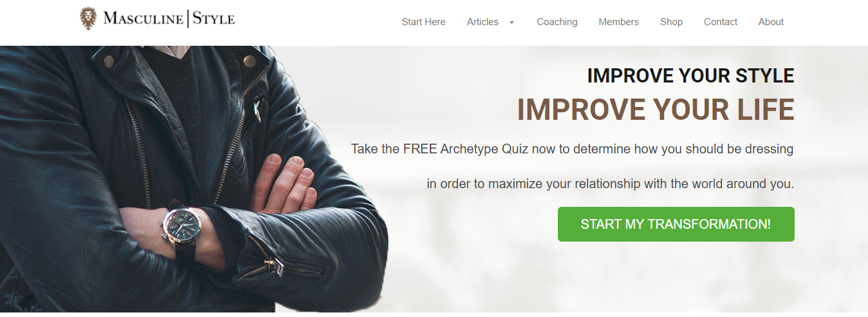The width and height of the screenshot is (868, 317).
Task: Open the Members section
Action: [x=618, y=22]
